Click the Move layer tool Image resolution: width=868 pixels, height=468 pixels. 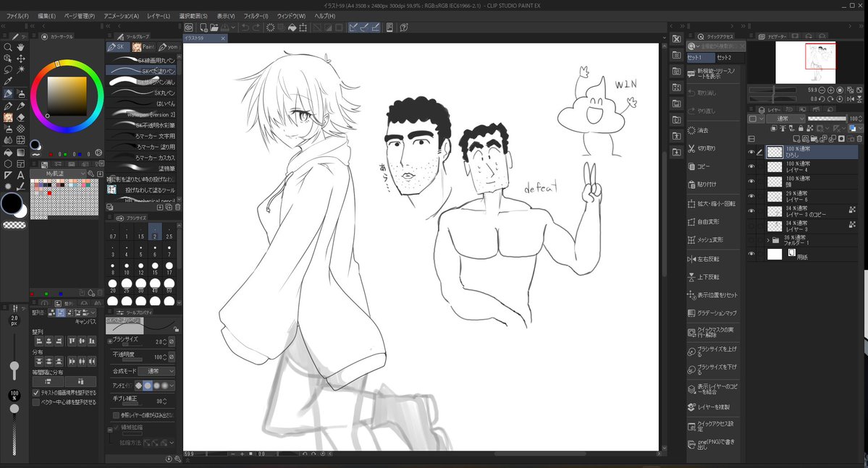(21, 59)
